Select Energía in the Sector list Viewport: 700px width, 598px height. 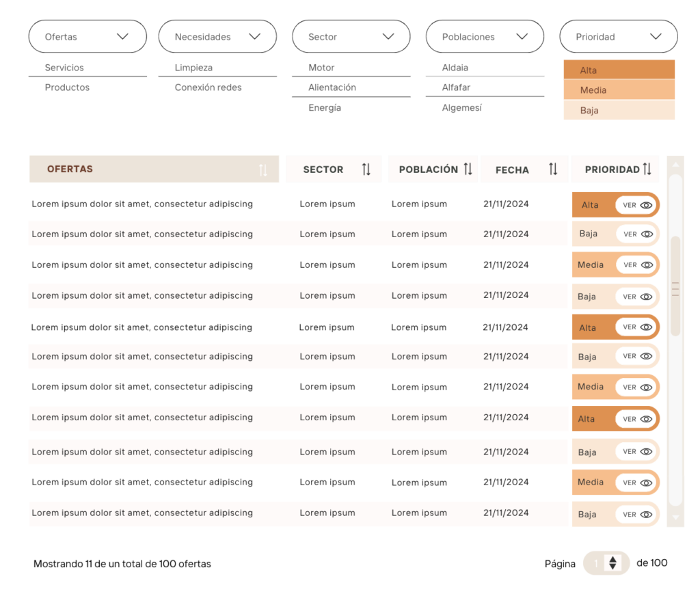point(325,107)
